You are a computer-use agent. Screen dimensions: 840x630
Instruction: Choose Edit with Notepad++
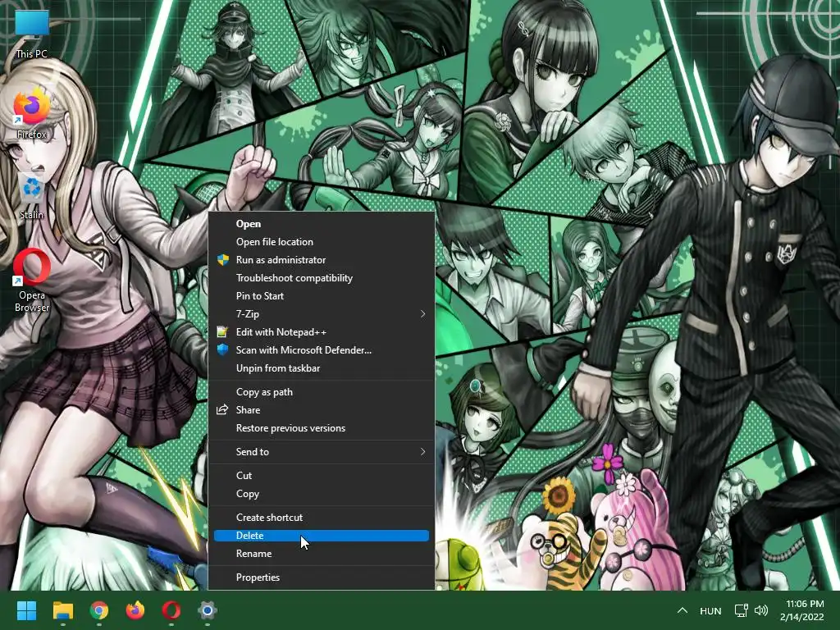(x=322, y=332)
